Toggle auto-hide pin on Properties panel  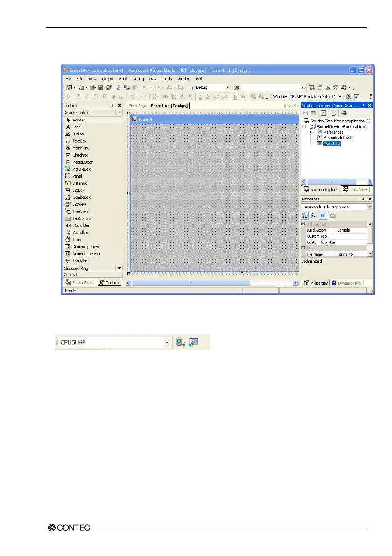coord(363,199)
